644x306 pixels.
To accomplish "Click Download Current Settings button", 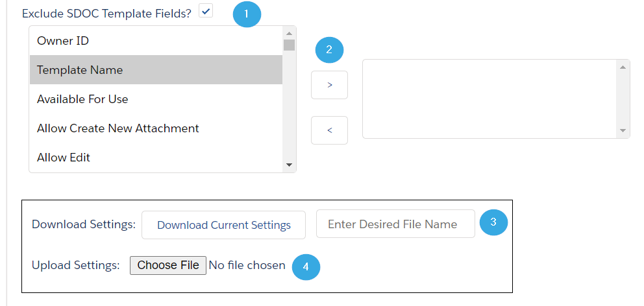I will 224,225.
